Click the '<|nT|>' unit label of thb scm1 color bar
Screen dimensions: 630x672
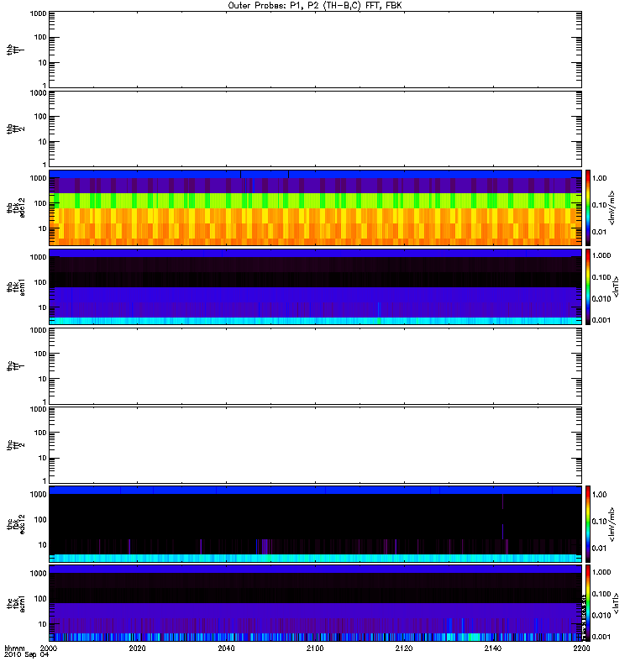pos(616,286)
